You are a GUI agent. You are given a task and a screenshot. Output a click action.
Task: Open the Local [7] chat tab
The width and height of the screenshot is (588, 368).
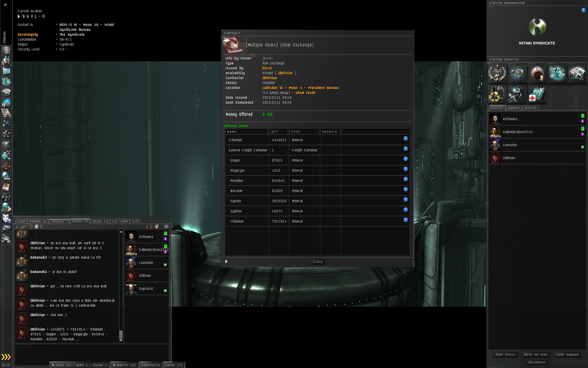point(174,365)
